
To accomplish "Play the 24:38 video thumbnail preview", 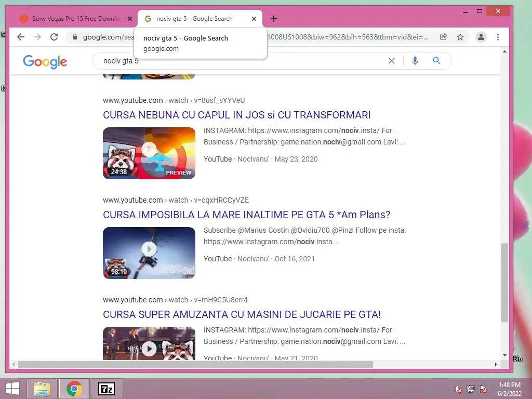I will tap(149, 153).
